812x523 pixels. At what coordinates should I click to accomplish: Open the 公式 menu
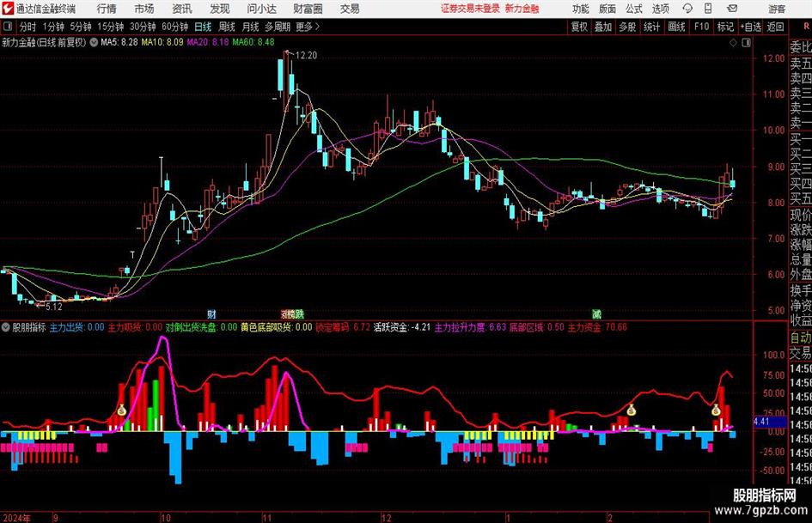pyautogui.click(x=634, y=9)
